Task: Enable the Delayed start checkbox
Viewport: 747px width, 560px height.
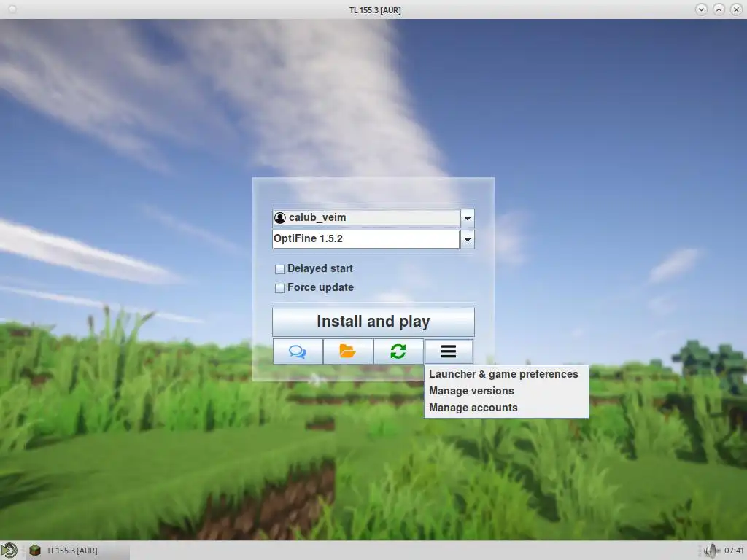Action: click(279, 269)
